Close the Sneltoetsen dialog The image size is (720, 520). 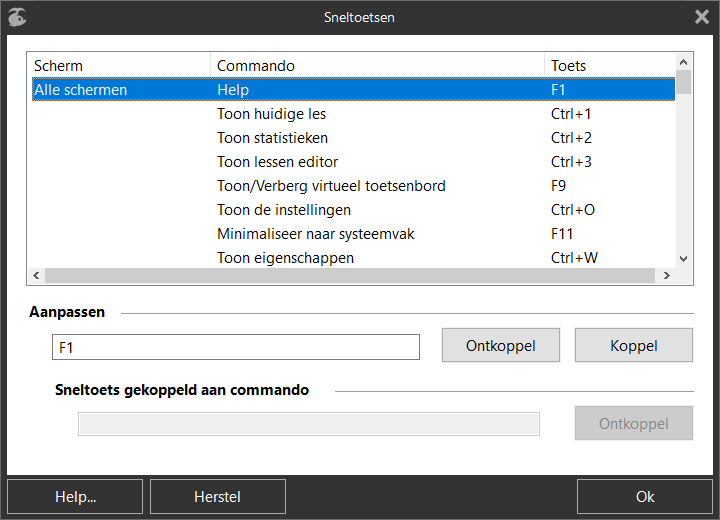point(702,17)
